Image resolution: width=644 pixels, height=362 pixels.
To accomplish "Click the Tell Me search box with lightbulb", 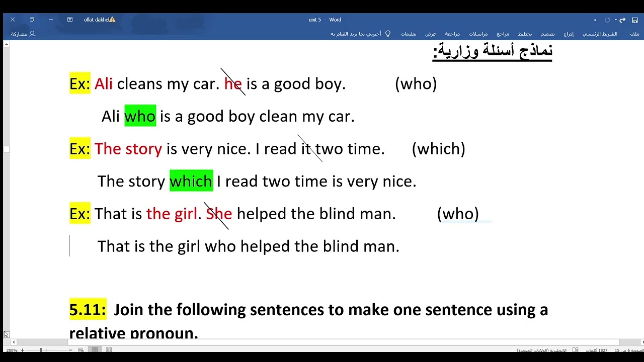I will pos(360,34).
